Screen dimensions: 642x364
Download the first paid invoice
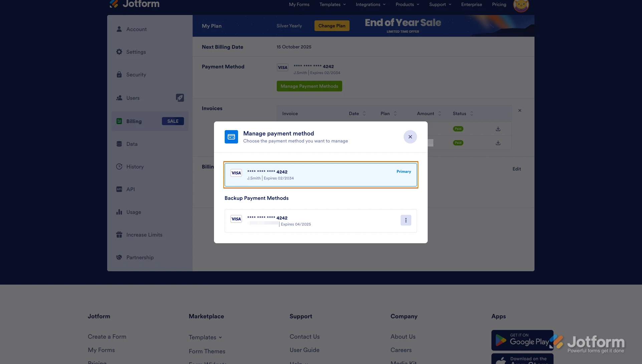(498, 129)
